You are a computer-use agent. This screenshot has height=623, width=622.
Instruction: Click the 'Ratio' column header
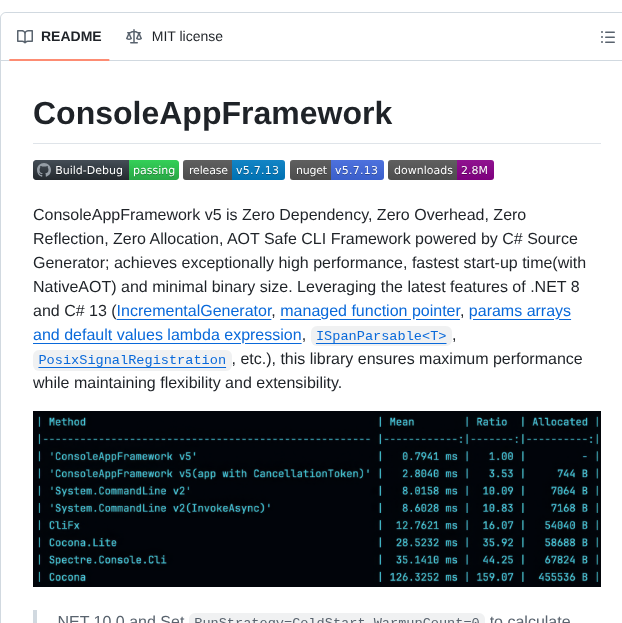pyautogui.click(x=492, y=422)
